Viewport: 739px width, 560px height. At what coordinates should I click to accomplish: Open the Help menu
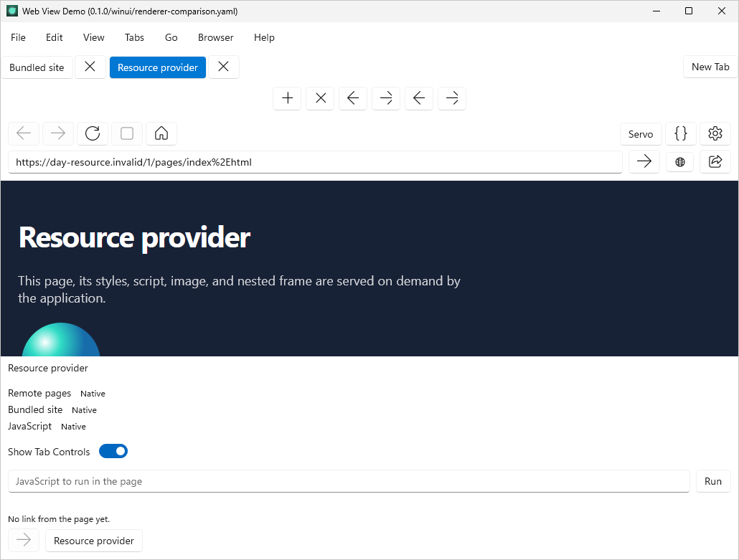[x=264, y=38]
